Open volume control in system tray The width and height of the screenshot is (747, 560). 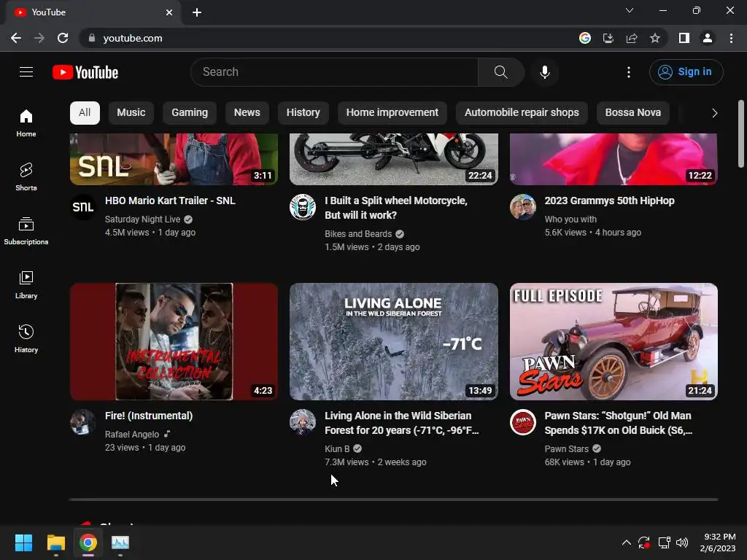click(x=682, y=542)
